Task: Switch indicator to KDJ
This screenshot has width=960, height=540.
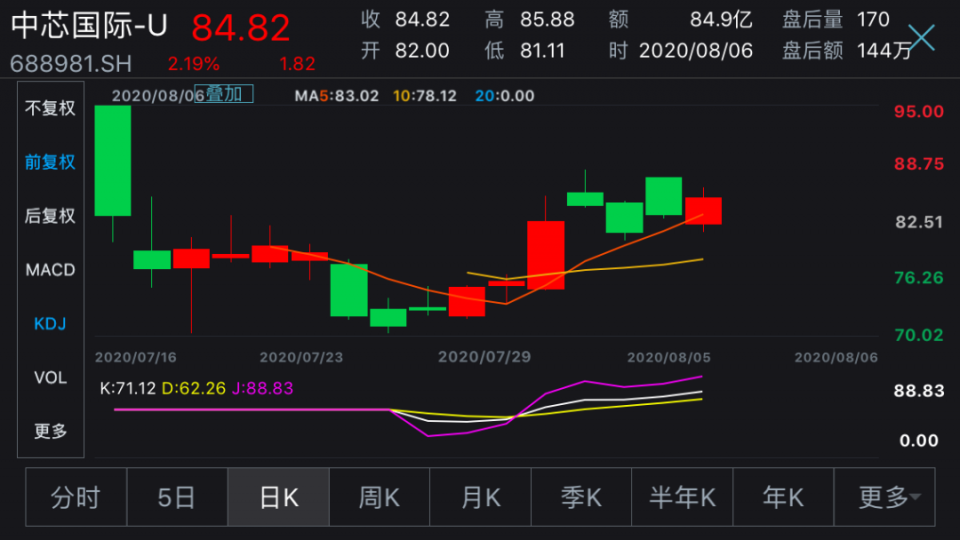Action: pyautogui.click(x=50, y=324)
